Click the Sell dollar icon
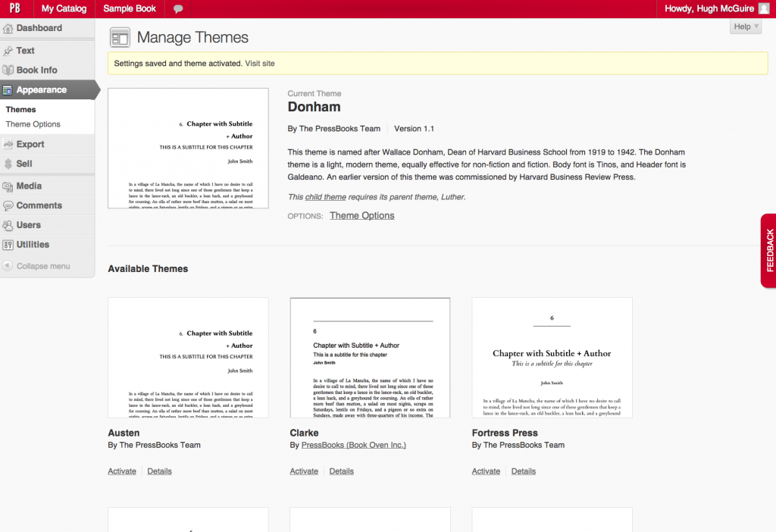This screenshot has height=532, width=776. [8, 164]
